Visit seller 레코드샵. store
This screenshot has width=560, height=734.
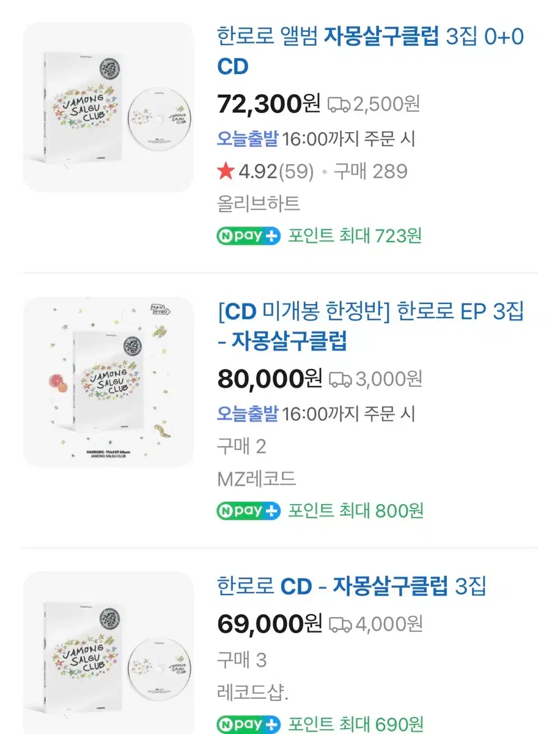click(252, 692)
